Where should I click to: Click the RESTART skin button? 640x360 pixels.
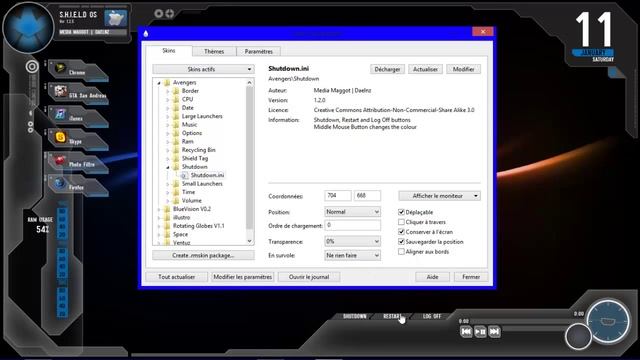click(392, 316)
